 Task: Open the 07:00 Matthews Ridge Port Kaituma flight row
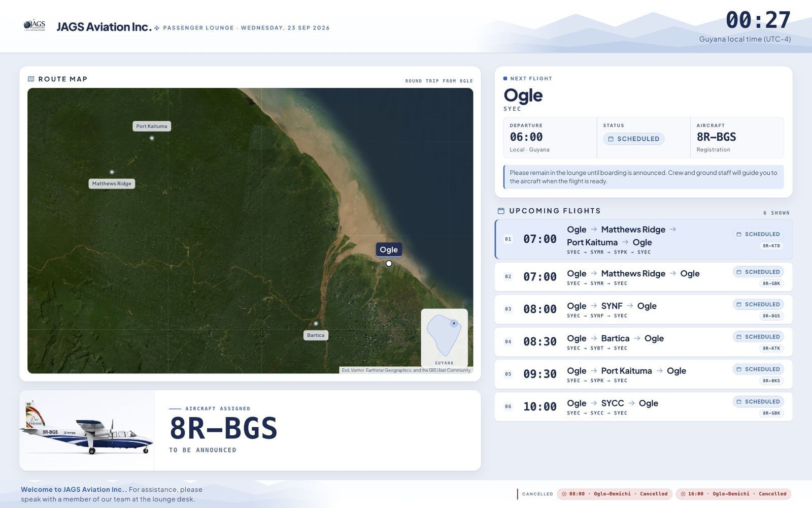click(x=644, y=239)
